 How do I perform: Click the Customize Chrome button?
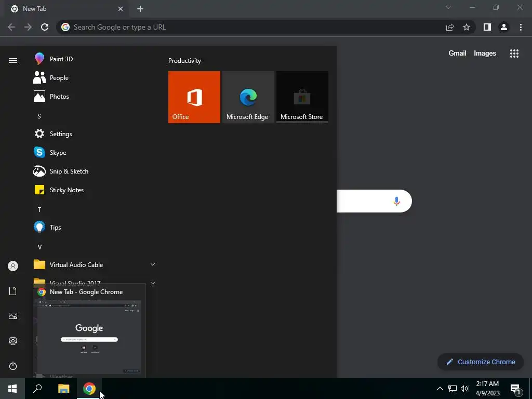481,362
